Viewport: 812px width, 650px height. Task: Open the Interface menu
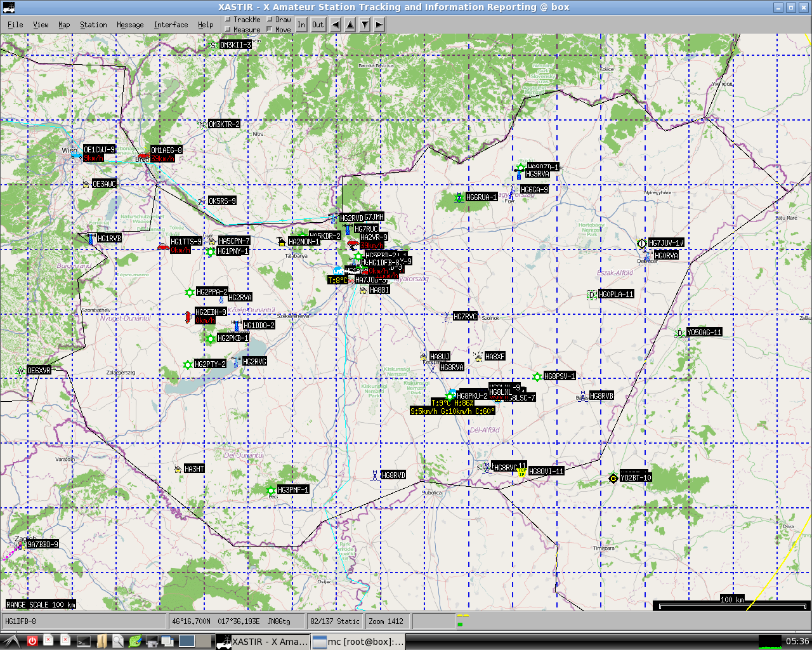(171, 25)
